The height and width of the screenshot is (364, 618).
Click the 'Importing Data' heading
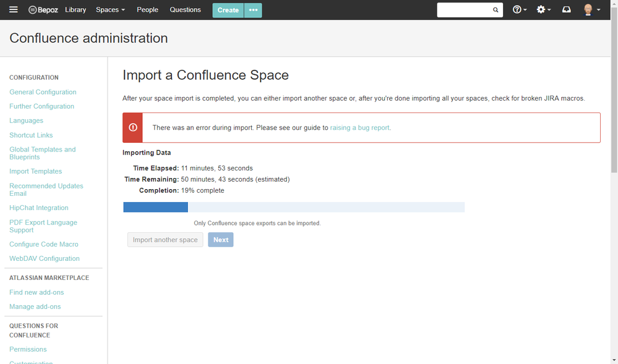coord(147,153)
